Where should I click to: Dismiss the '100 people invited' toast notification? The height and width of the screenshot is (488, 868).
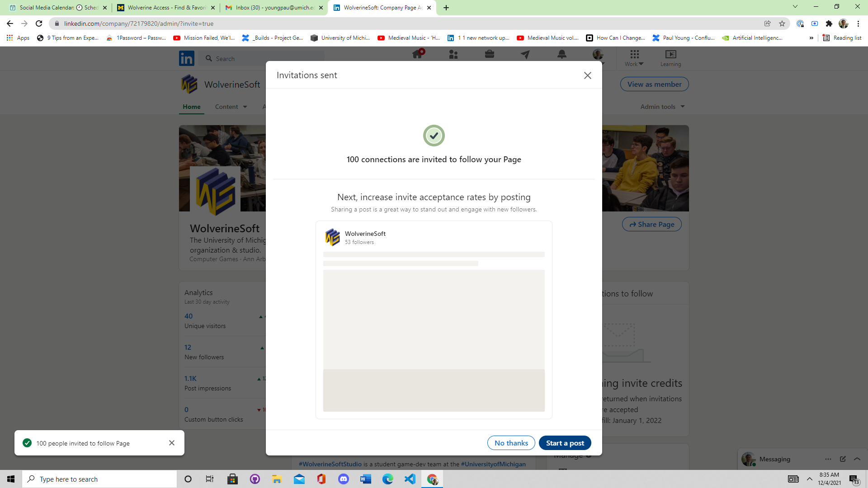point(172,443)
